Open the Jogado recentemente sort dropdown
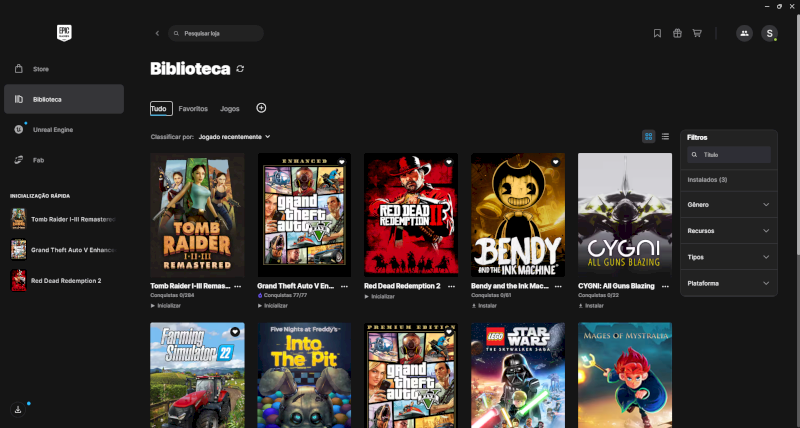Image resolution: width=800 pixels, height=428 pixels. click(x=234, y=137)
